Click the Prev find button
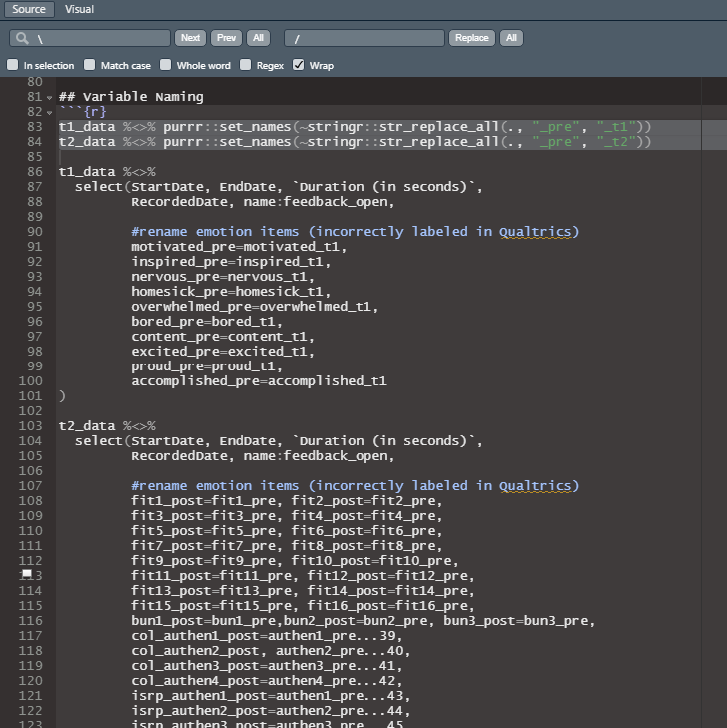Image resolution: width=727 pixels, height=728 pixels. pos(226,38)
